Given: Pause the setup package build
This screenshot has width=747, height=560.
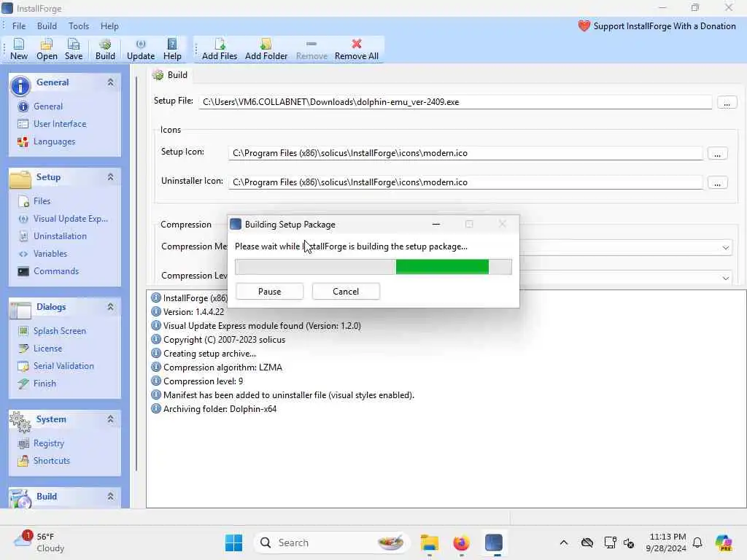Looking at the screenshot, I should (270, 292).
